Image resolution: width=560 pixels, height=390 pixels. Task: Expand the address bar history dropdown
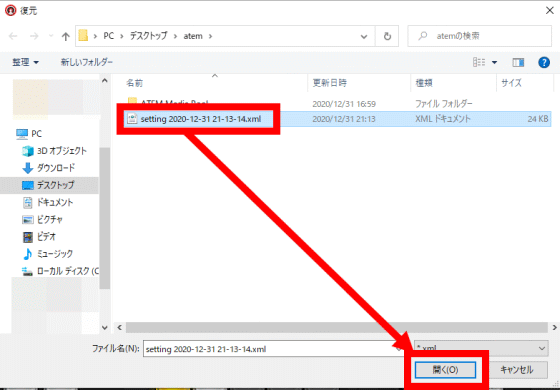click(x=364, y=36)
